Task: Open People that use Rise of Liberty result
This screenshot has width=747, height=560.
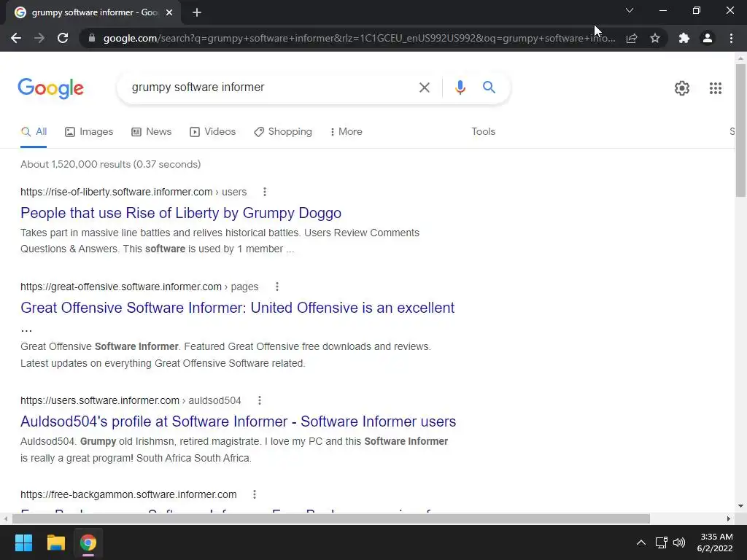Action: (x=181, y=213)
